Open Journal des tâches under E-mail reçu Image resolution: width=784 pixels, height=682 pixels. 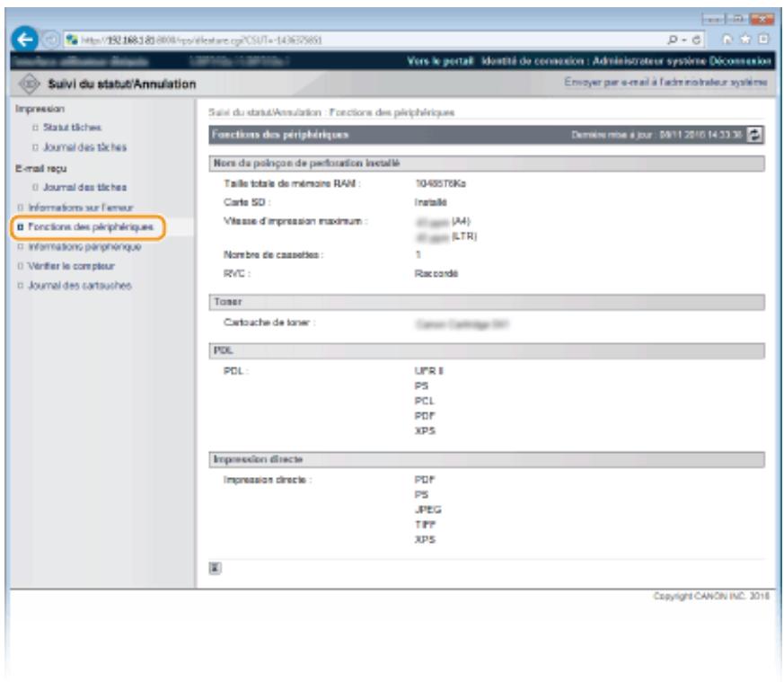pyautogui.click(x=84, y=187)
